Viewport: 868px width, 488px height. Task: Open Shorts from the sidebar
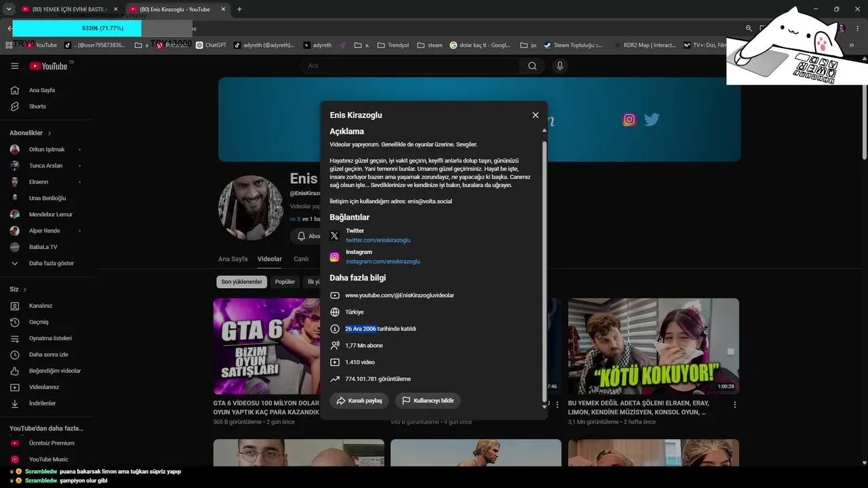(37, 106)
